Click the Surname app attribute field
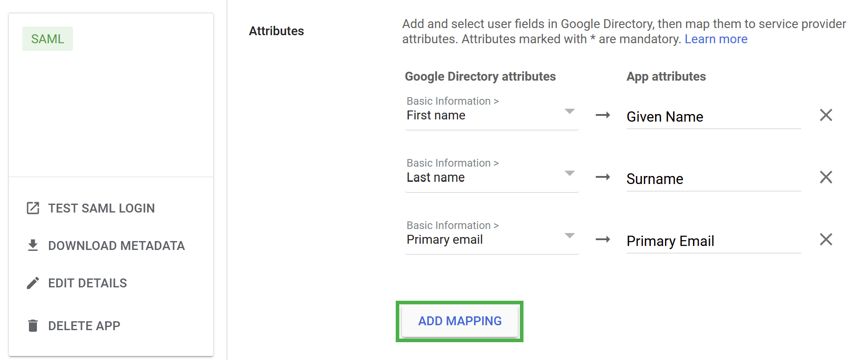This screenshot has height=360, width=868. click(x=713, y=179)
